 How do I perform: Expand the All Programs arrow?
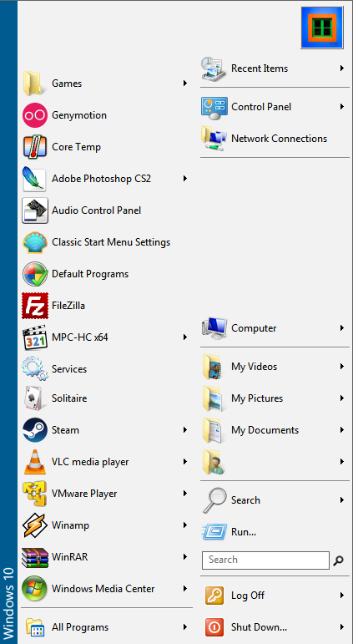pos(185,627)
